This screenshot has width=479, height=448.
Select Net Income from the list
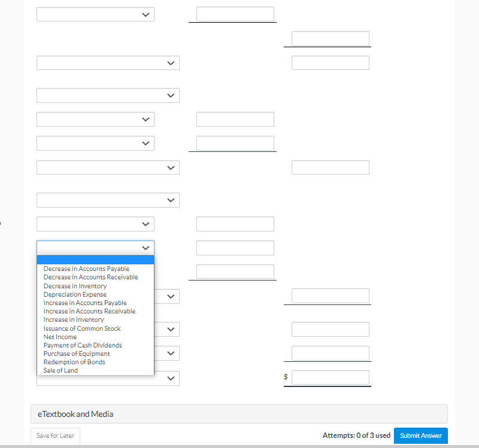coord(60,337)
